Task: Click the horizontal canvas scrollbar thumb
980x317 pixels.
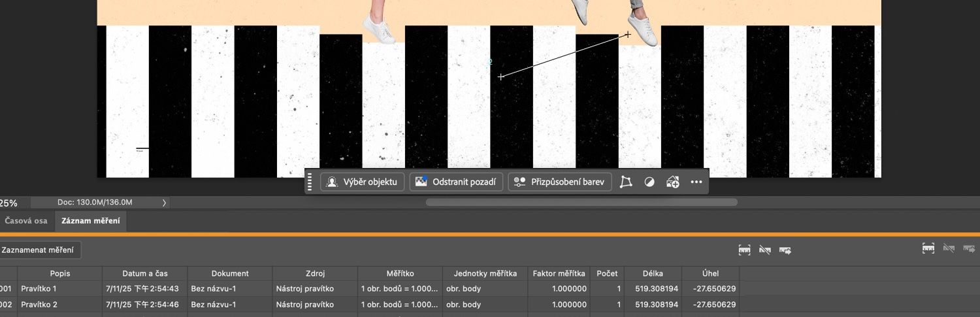Action: point(581,203)
